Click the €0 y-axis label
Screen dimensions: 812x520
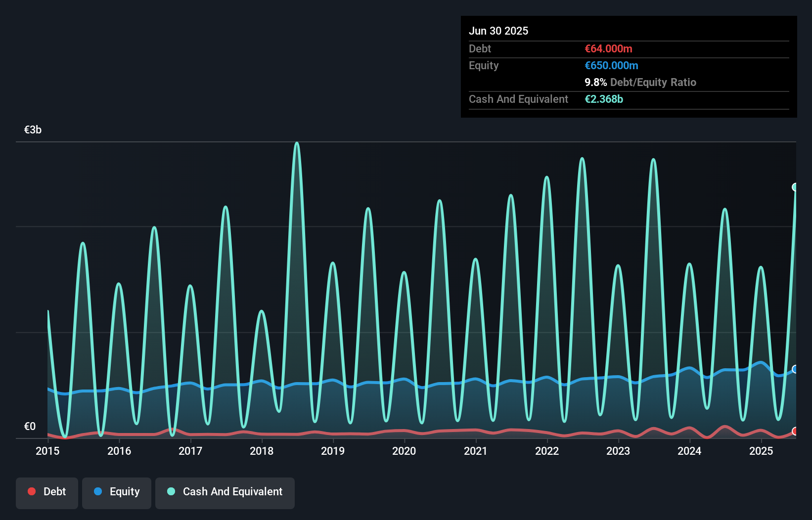click(30, 427)
